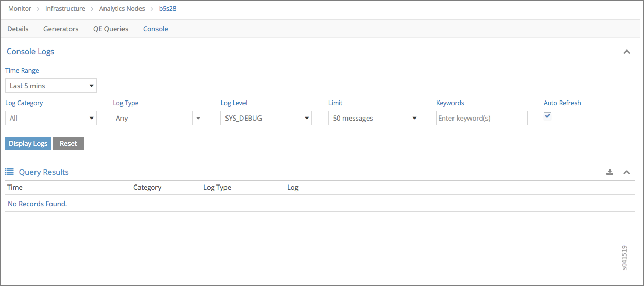This screenshot has width=644, height=286.
Task: Open the Log Category dropdown
Action: pyautogui.click(x=51, y=118)
